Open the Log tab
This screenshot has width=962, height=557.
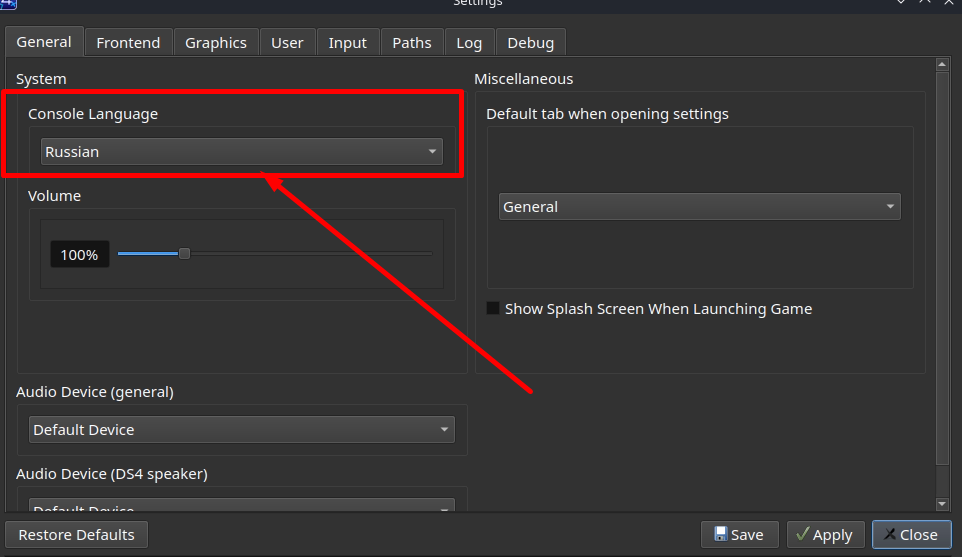(x=468, y=42)
